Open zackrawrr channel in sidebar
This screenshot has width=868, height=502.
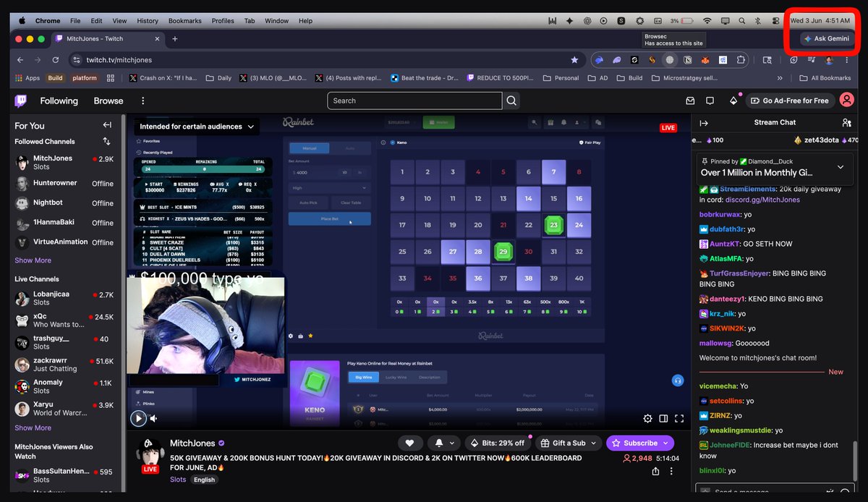(64, 365)
